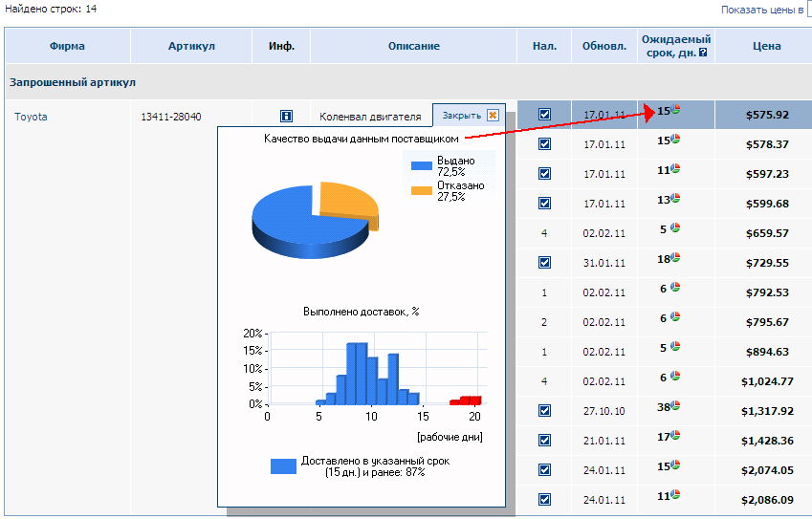812x519 pixels.
Task: Open supplier pie icon in $2,074.05 row
Action: [675, 465]
